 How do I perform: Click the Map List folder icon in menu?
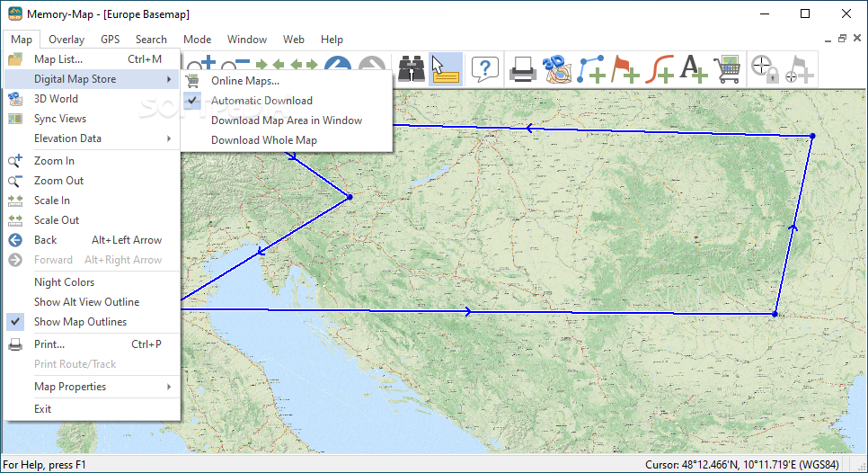15,58
